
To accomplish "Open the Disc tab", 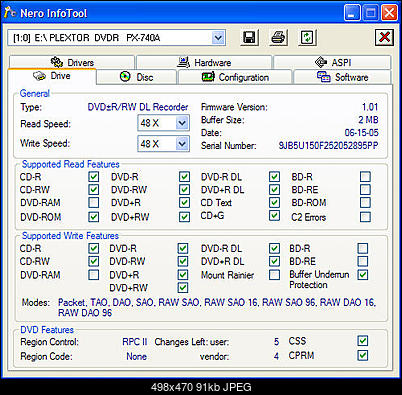I will (136, 77).
